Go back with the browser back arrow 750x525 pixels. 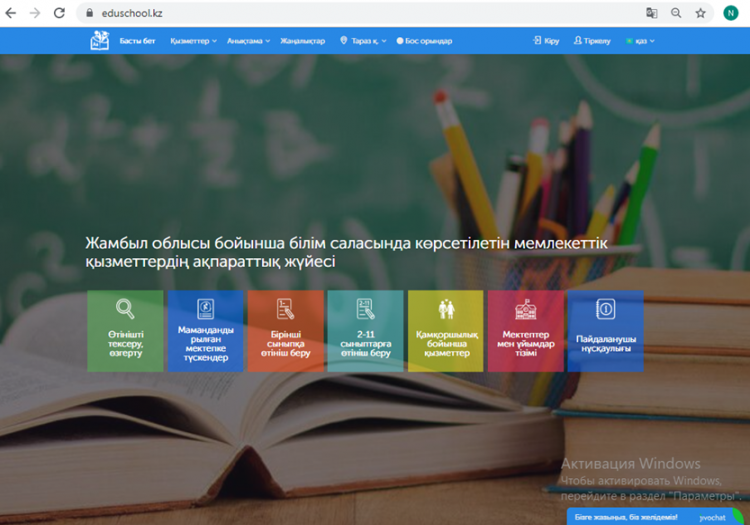[11, 13]
